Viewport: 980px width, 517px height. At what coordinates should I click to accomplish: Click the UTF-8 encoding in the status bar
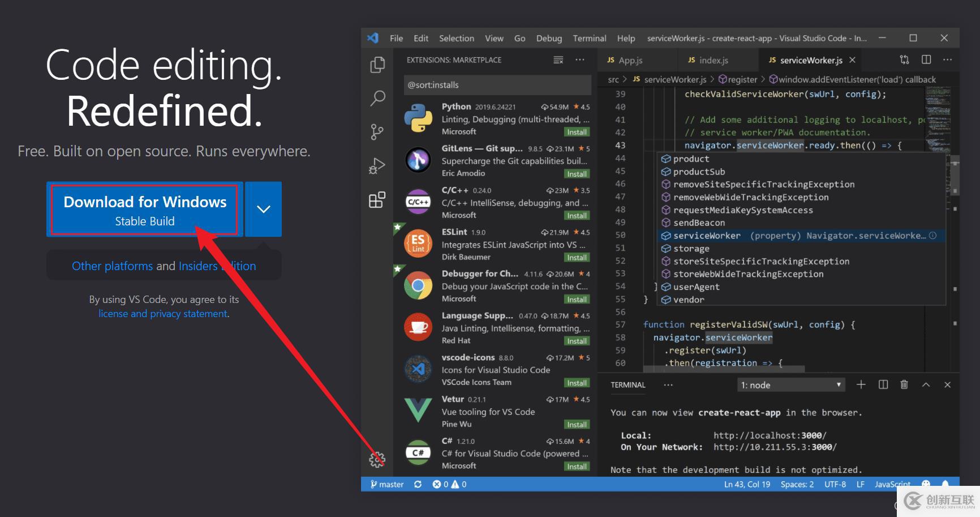(x=835, y=484)
